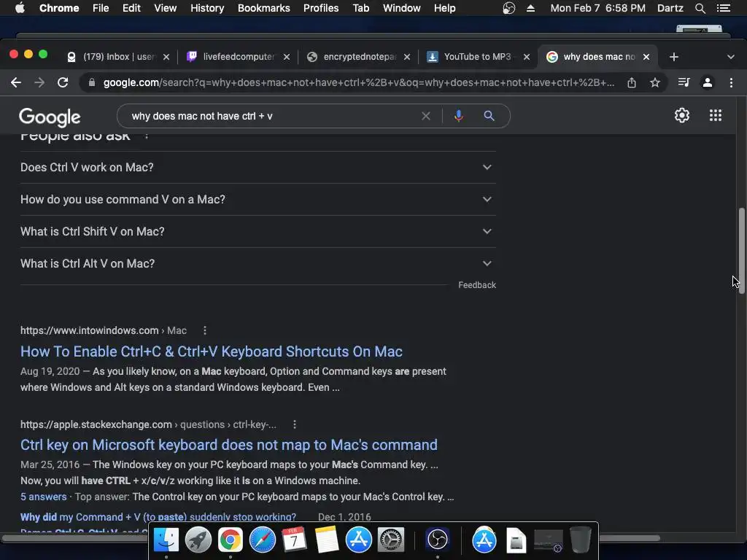
Task: Open the Profiles menu
Action: (321, 8)
